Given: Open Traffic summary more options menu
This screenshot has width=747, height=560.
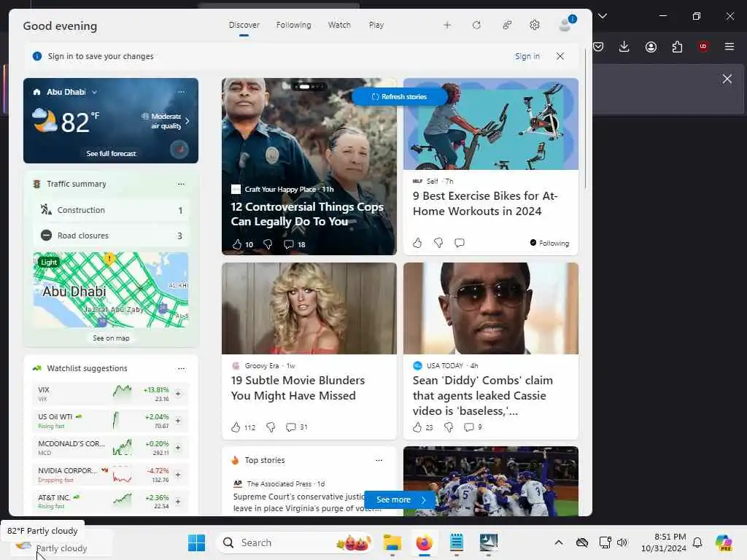Looking at the screenshot, I should tap(182, 184).
